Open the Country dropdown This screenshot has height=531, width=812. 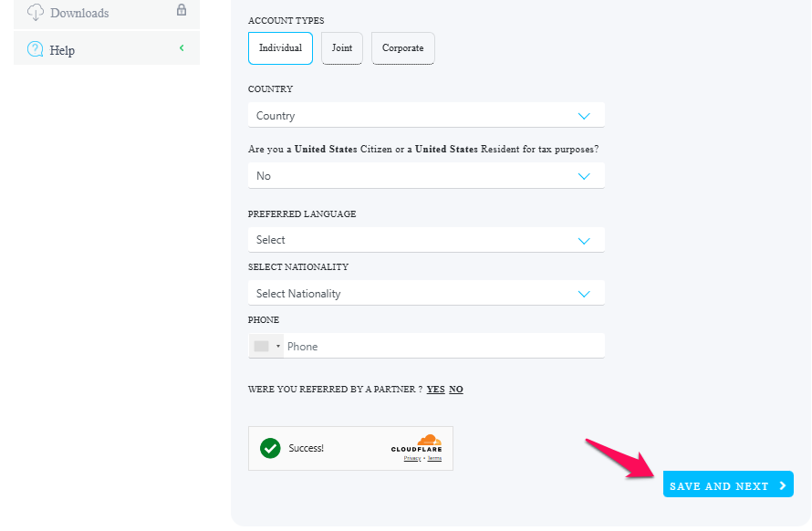point(426,115)
